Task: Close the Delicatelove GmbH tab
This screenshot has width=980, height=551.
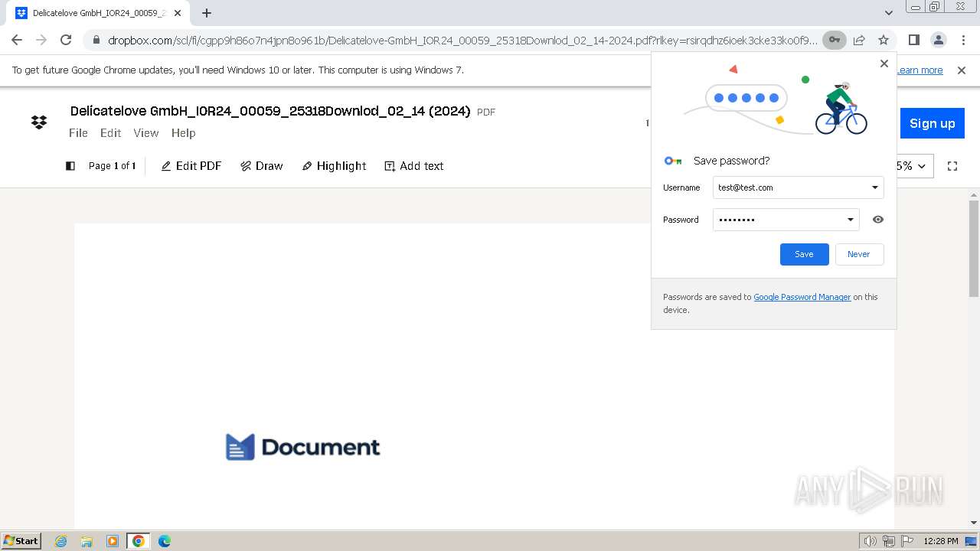Action: 178,13
